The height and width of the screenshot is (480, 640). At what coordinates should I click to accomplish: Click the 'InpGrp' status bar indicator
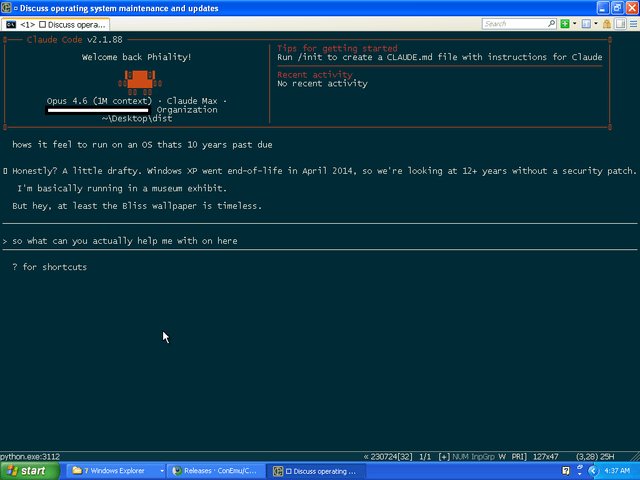pos(482,456)
